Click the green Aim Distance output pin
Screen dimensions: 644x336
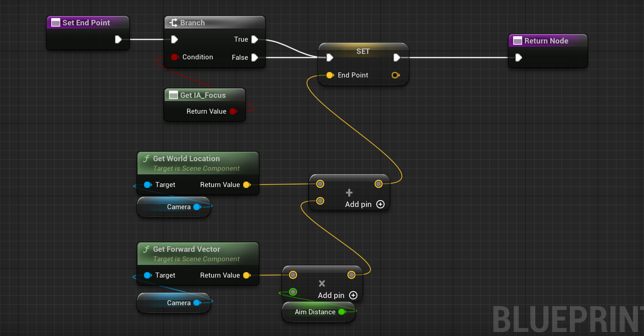342,312
